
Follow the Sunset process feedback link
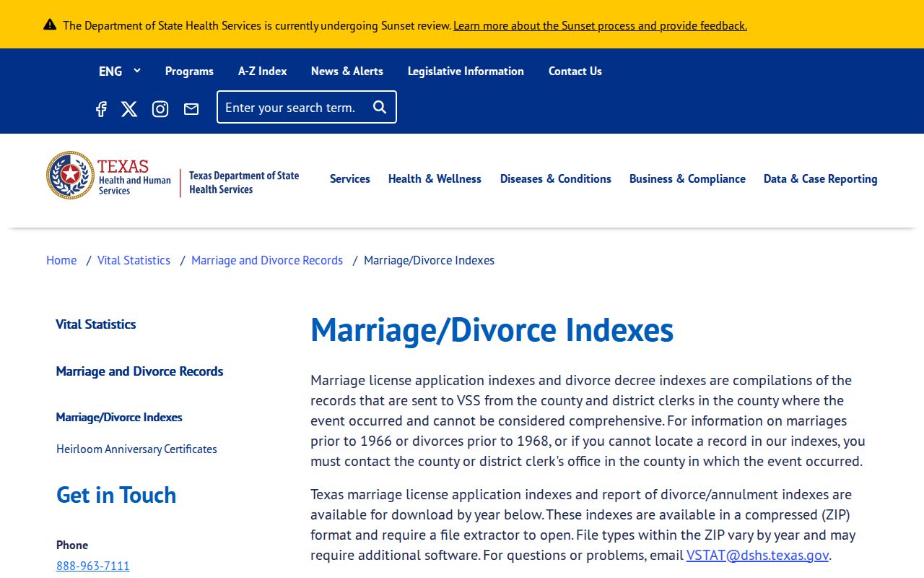[600, 25]
